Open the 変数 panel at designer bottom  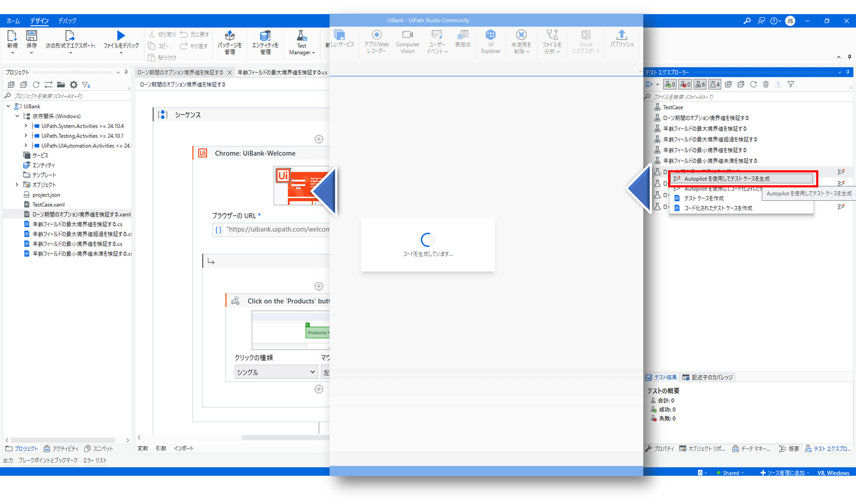143,448
